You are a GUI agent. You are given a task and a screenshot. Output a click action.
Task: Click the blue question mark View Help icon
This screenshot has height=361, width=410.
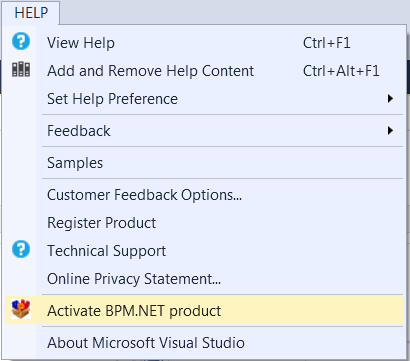pos(21,41)
